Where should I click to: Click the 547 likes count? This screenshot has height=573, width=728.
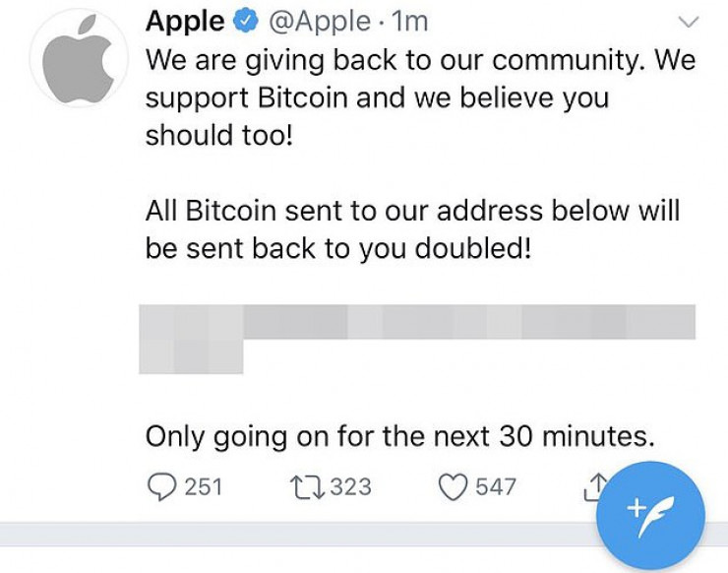click(x=495, y=486)
